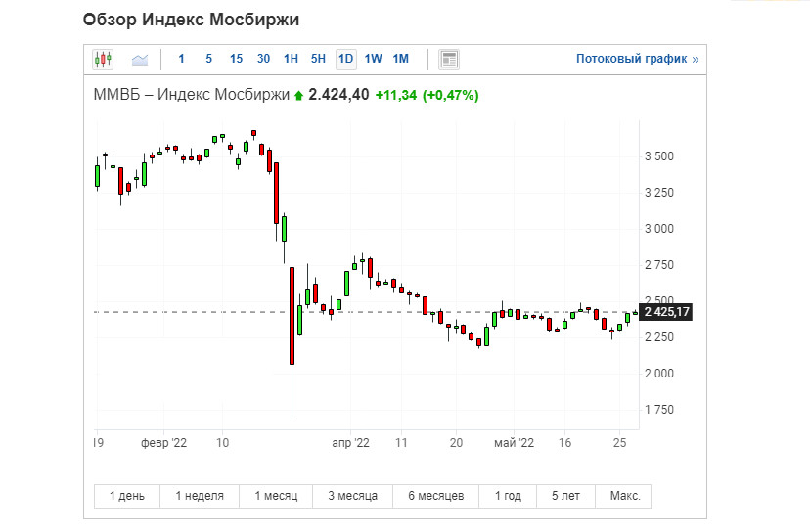Set range to 1 день
This screenshot has width=810, height=532.
point(127,496)
